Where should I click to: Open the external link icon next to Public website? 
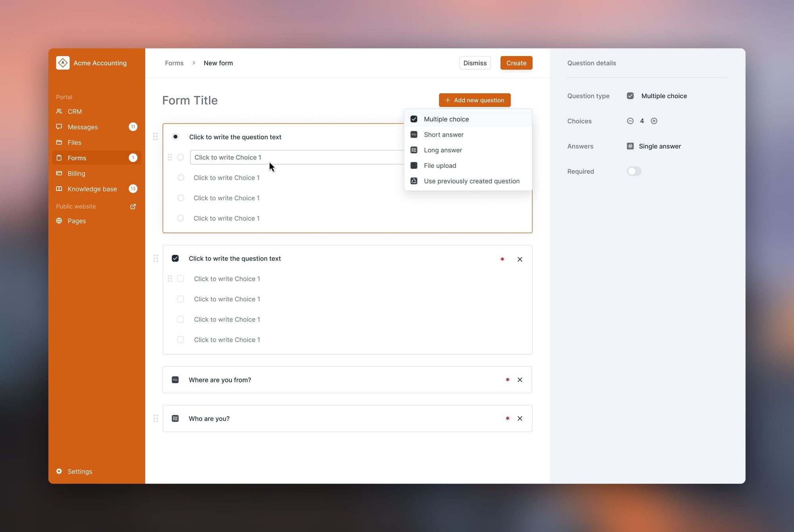(133, 206)
